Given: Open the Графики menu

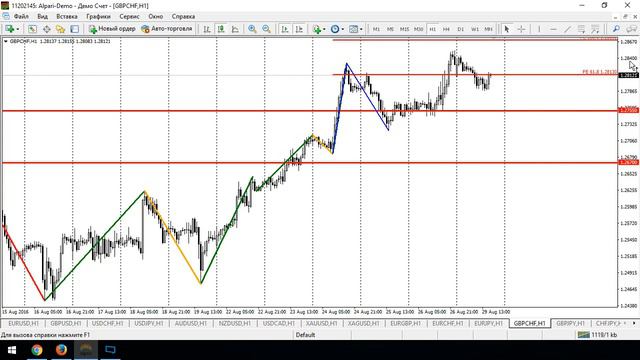Looking at the screenshot, I should (98, 16).
